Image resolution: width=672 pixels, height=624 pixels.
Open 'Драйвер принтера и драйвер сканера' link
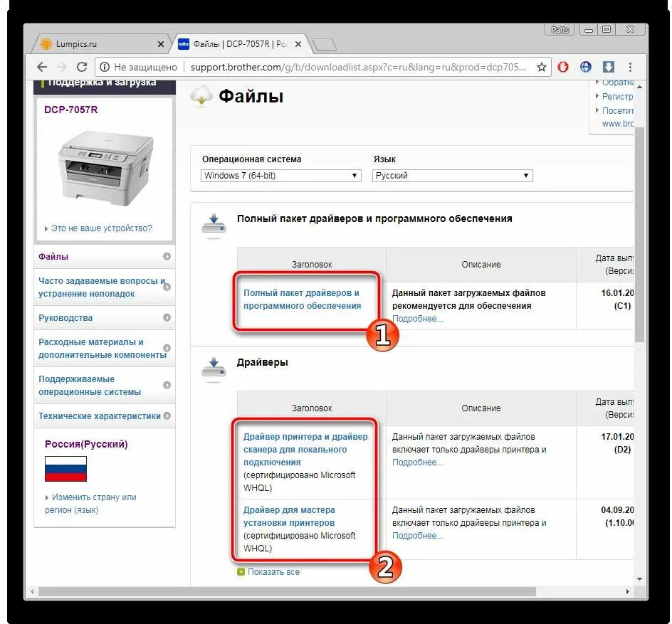305,449
